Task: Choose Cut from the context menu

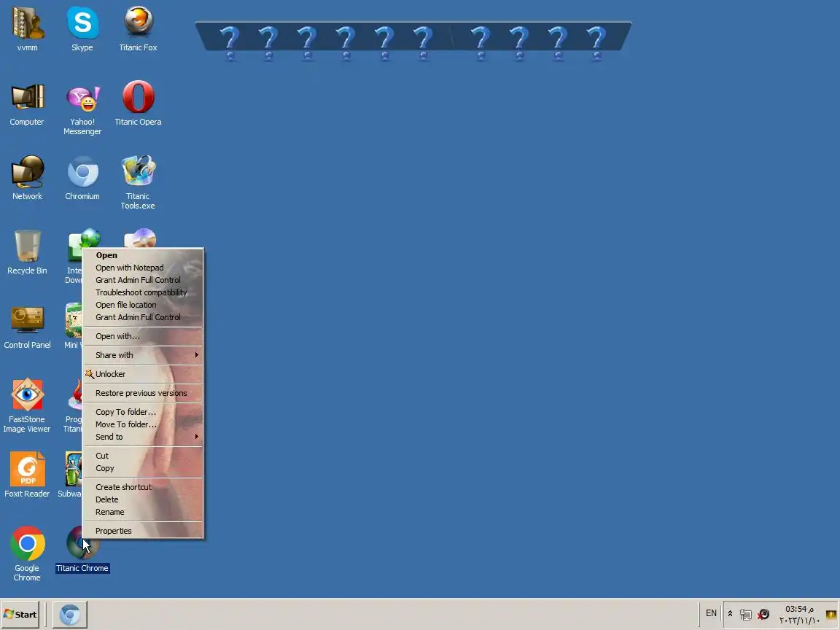Action: [x=144, y=456]
